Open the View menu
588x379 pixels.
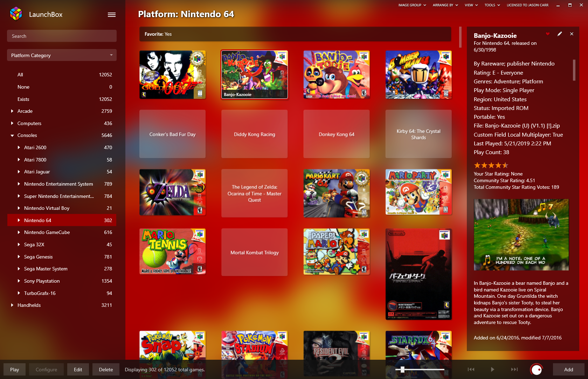[471, 5]
